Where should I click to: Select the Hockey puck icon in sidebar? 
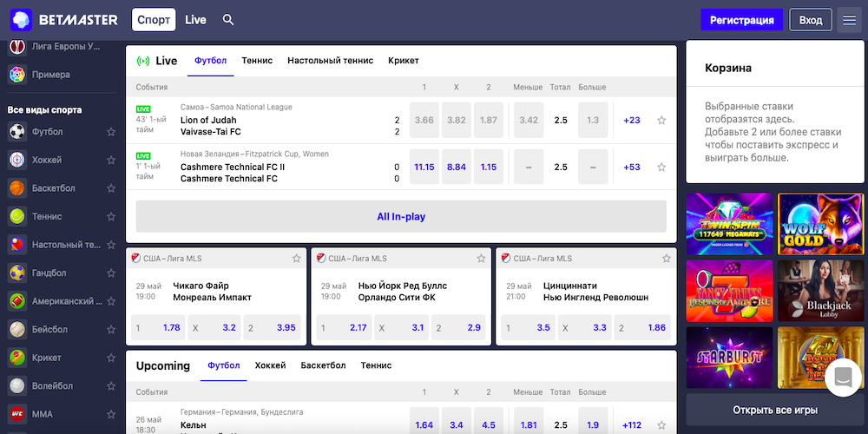click(17, 161)
